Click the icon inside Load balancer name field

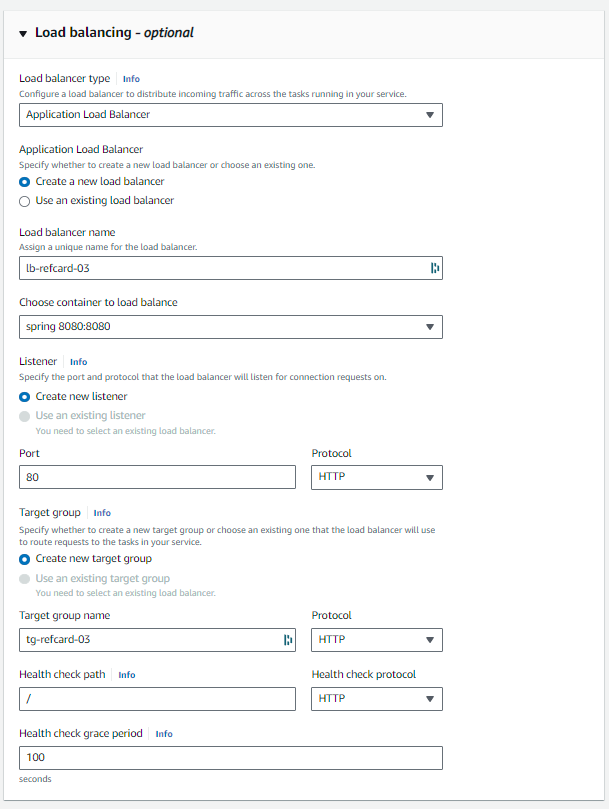[x=435, y=268]
